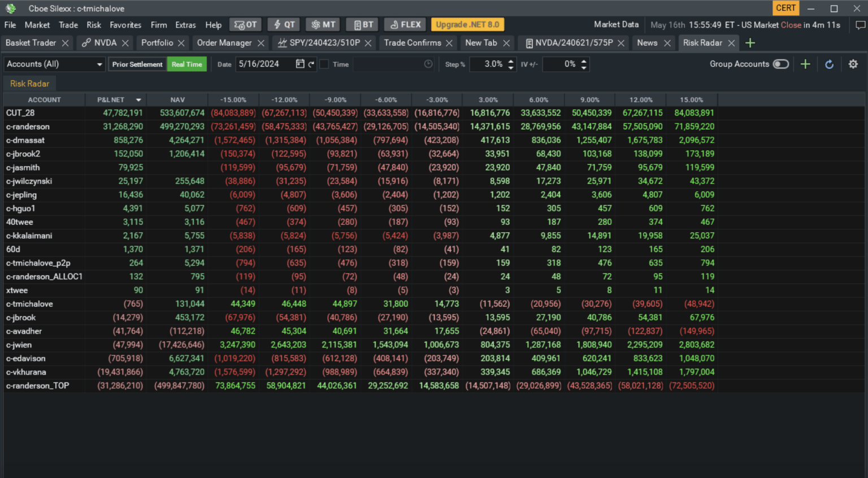Toggle the Group Accounts switch
The width and height of the screenshot is (868, 478).
pos(780,64)
